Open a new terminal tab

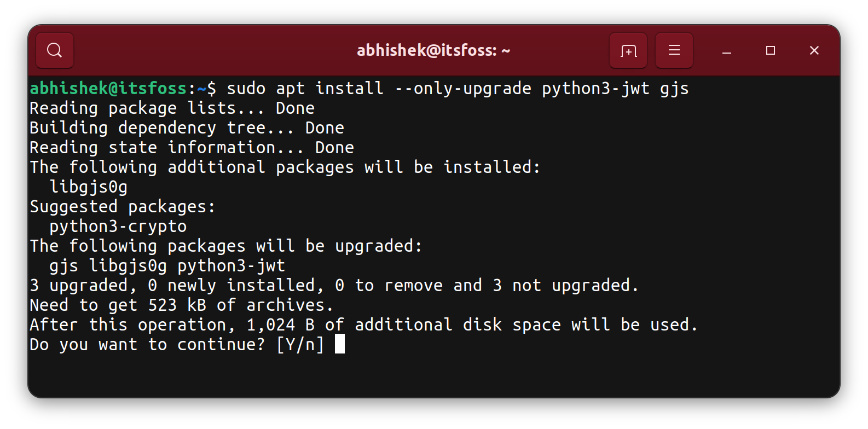pos(628,50)
